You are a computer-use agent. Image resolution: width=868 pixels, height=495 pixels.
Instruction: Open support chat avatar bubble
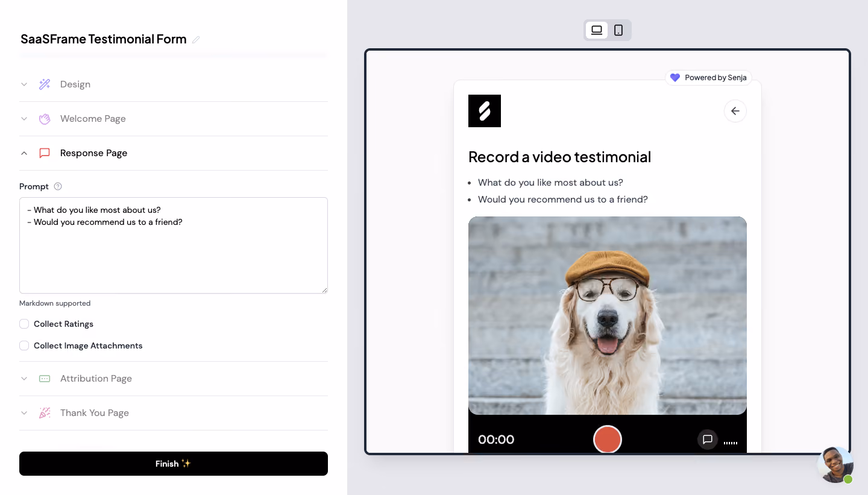835,464
